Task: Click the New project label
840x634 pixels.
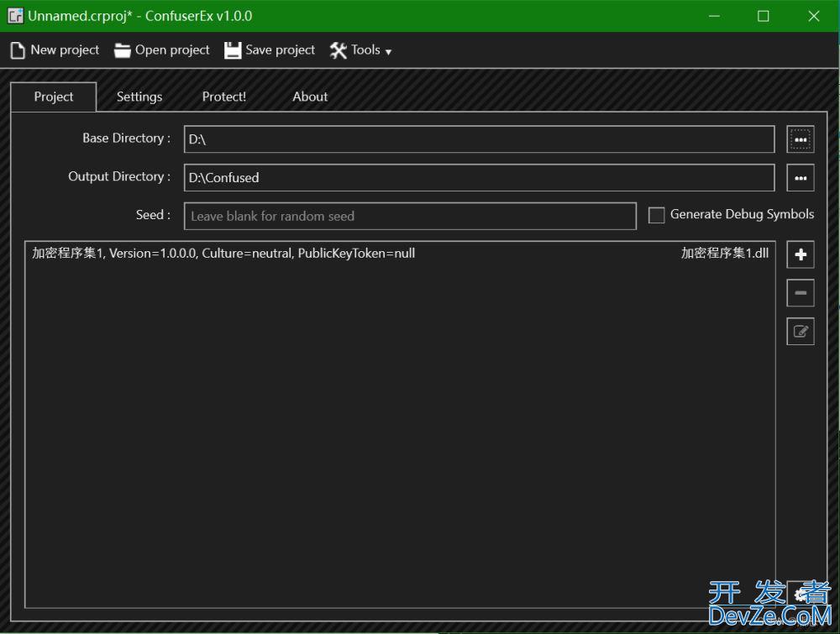Action: [x=65, y=50]
